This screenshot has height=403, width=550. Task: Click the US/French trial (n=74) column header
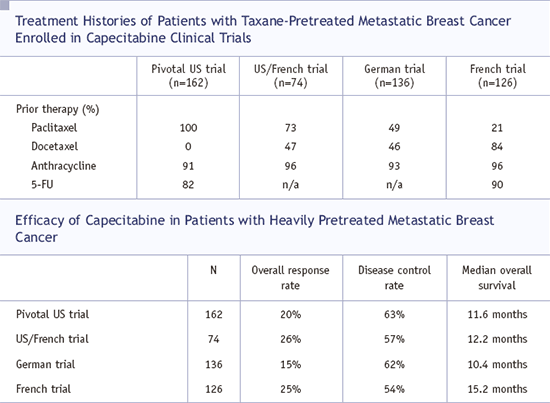[x=291, y=76]
